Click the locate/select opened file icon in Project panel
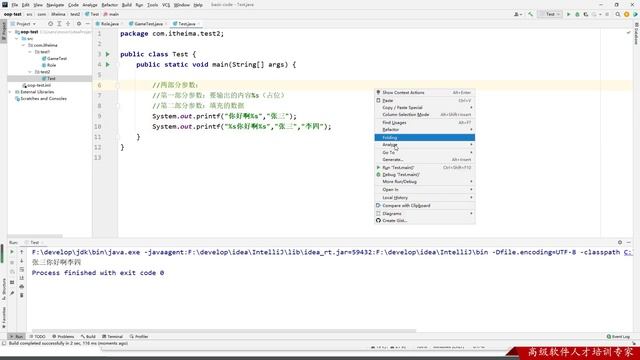Viewport: 640px width, 360px height. click(x=50, y=24)
